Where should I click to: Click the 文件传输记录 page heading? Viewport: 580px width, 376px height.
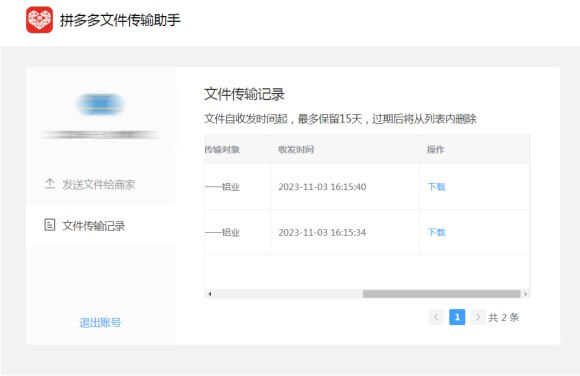point(244,94)
